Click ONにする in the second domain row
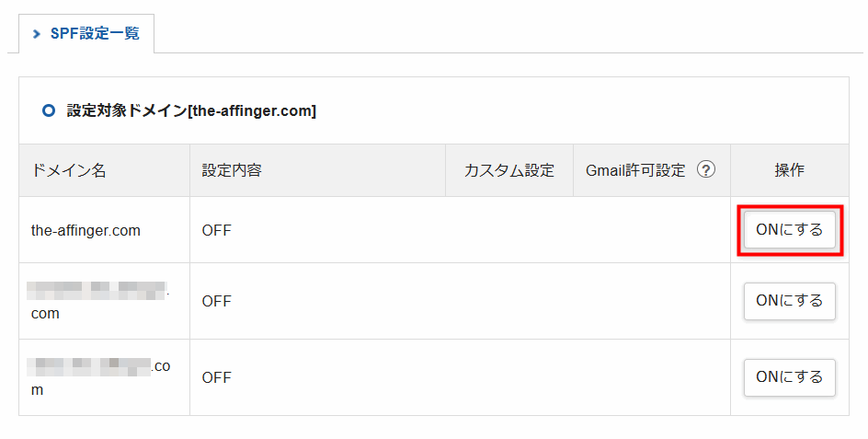The height and width of the screenshot is (439, 868). pyautogui.click(x=790, y=301)
